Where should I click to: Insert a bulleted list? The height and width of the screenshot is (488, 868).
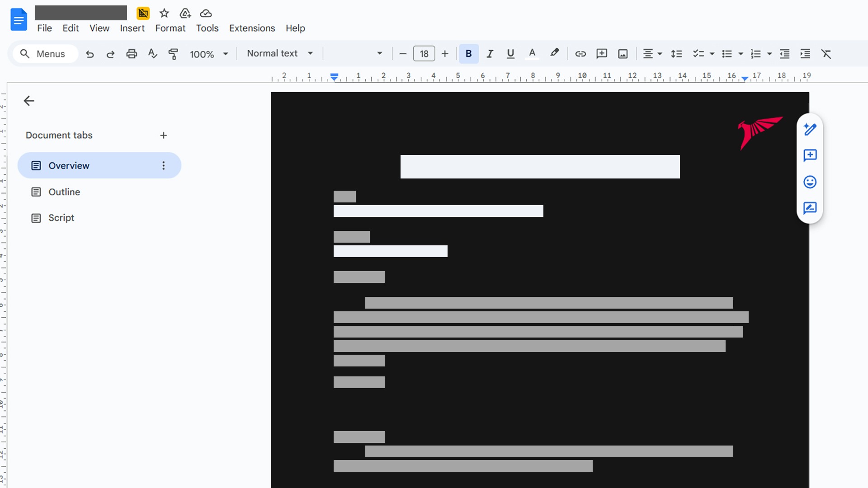[x=727, y=54]
